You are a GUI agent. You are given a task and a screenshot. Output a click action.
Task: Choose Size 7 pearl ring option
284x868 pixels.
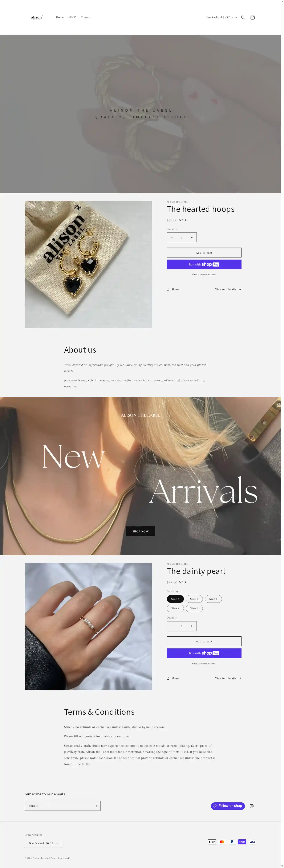(x=194, y=608)
